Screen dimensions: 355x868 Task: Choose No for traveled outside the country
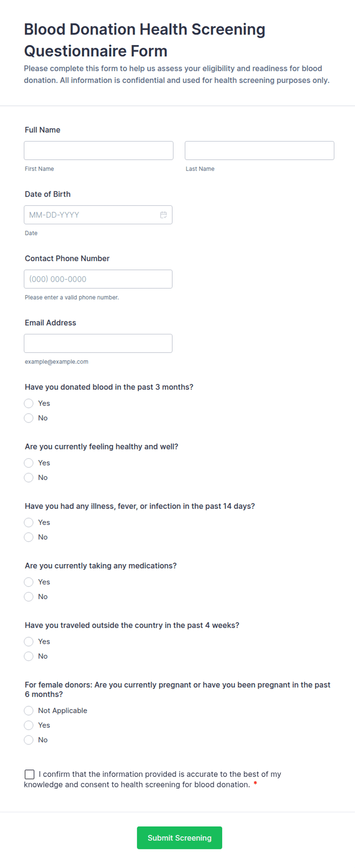[29, 656]
